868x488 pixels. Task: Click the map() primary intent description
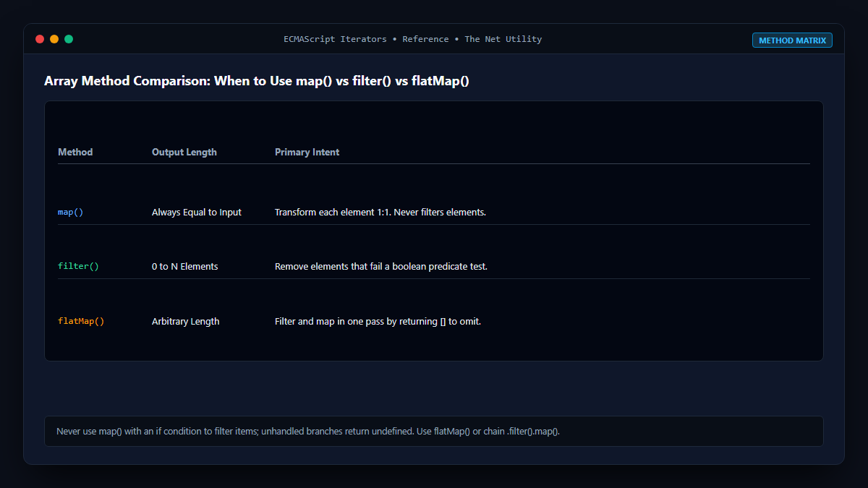coord(380,213)
